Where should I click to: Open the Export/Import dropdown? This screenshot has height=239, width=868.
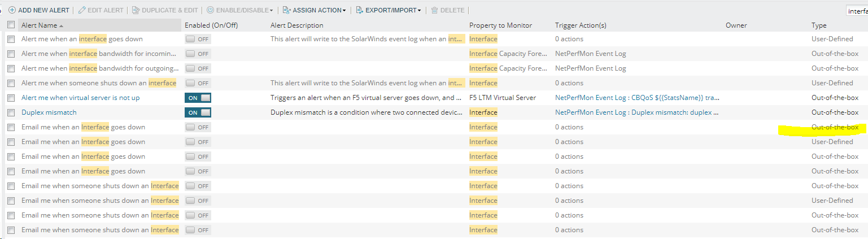point(389,10)
